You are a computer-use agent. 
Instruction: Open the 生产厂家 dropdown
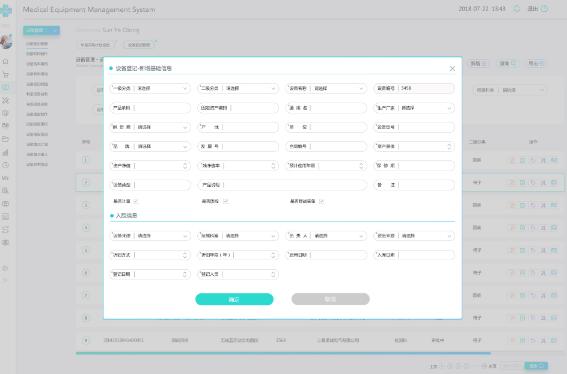tap(414, 108)
